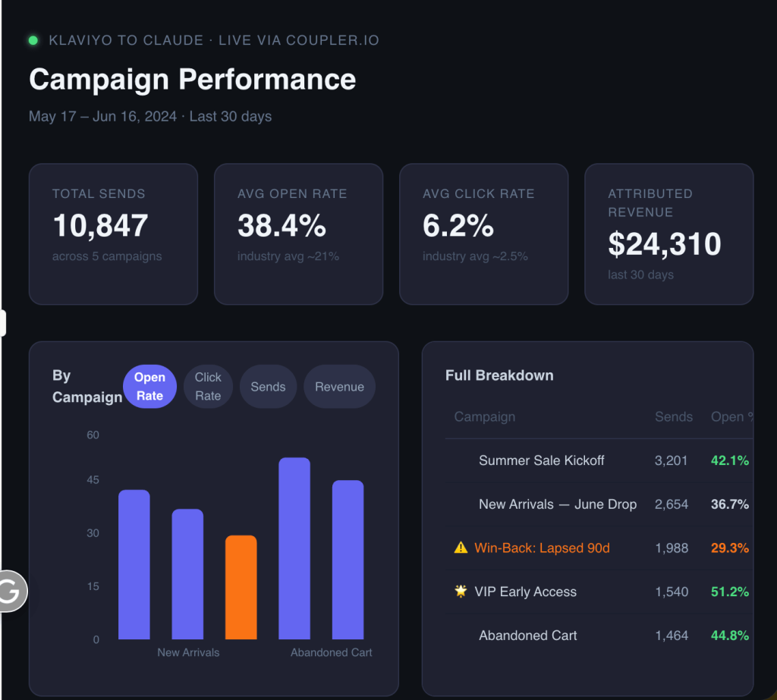Select the Attributed Revenue card
This screenshot has width=777, height=700.
[669, 234]
